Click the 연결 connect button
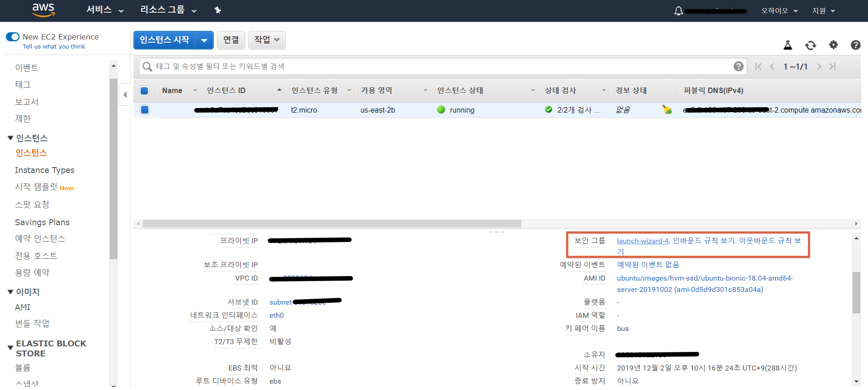 [231, 40]
